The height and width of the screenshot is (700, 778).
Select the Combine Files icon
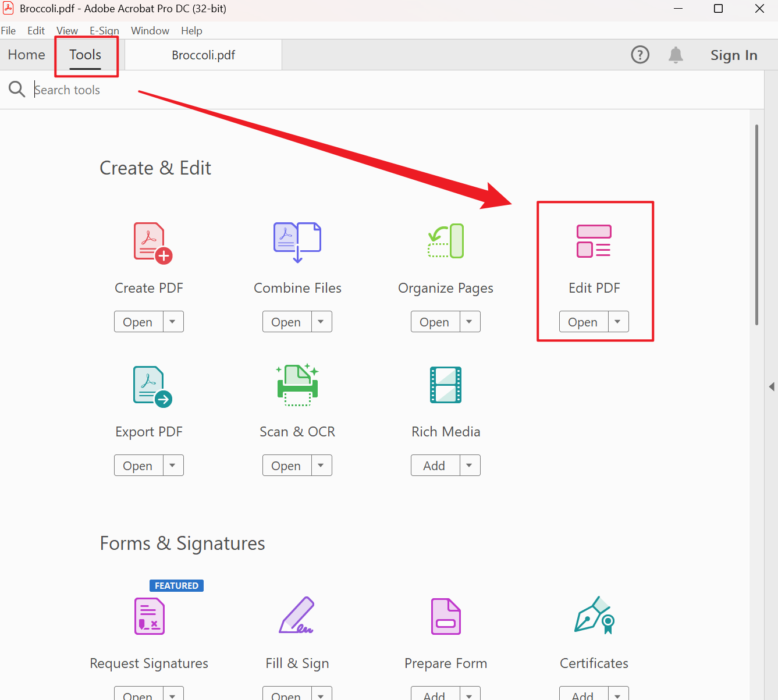coord(297,242)
